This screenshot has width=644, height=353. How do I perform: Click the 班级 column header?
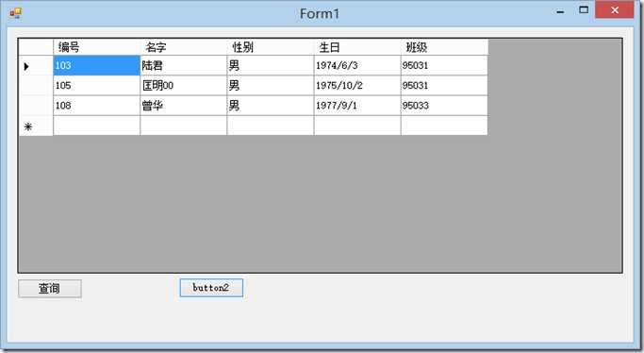444,47
